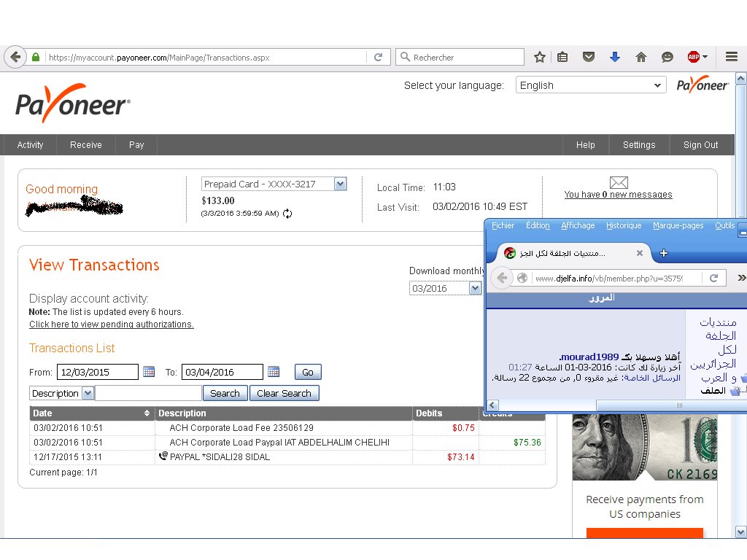Image resolution: width=747 pixels, height=560 pixels.
Task: Open the bookmarks list icon
Action: (x=562, y=57)
